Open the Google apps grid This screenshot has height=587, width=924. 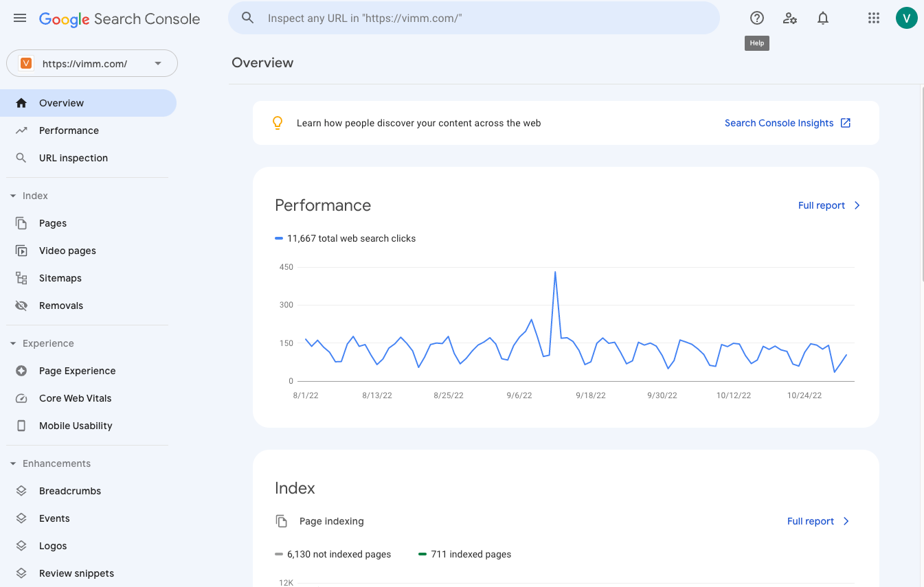coord(873,18)
